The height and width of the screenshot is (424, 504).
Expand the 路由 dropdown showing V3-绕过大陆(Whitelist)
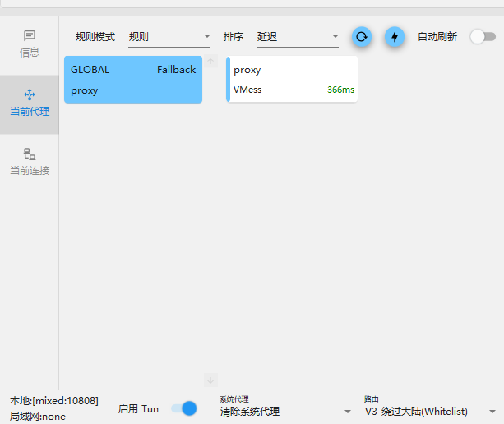[431, 412]
